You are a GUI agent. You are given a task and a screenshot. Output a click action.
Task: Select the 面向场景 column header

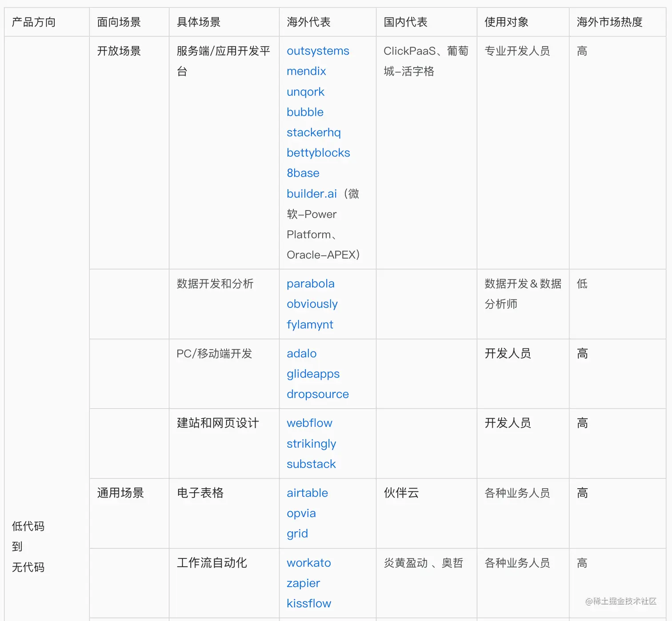click(129, 22)
